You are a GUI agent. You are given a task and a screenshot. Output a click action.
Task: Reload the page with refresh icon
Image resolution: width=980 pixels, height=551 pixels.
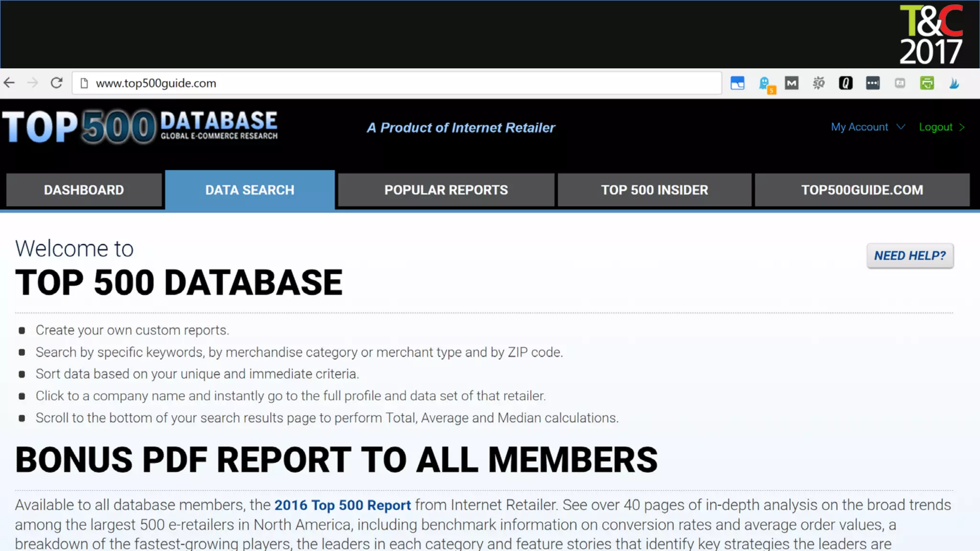pos(56,83)
